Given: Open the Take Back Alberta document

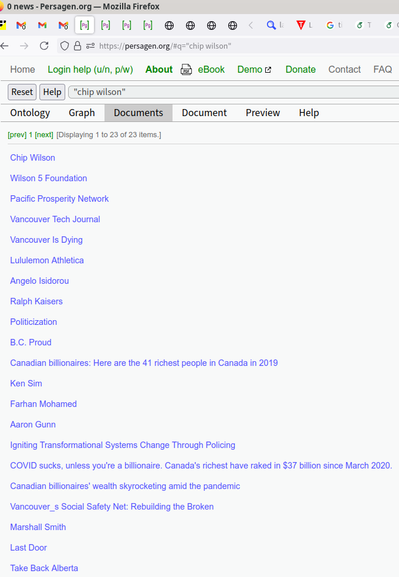Looking at the screenshot, I should pyautogui.click(x=44, y=568).
